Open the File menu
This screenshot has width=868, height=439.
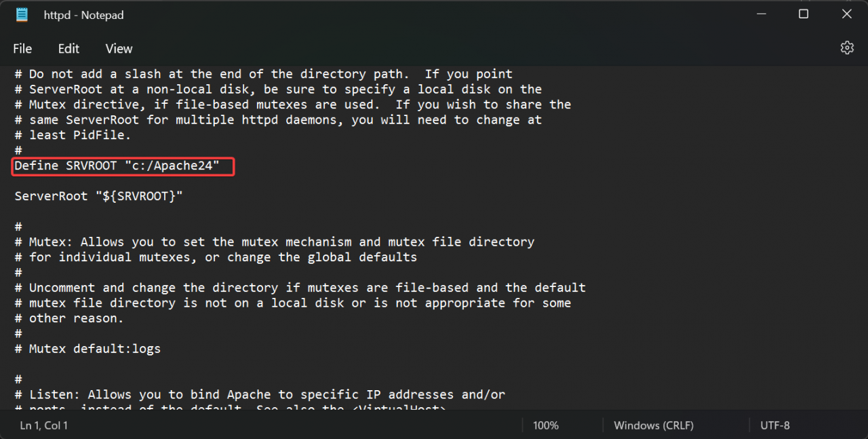tap(22, 48)
